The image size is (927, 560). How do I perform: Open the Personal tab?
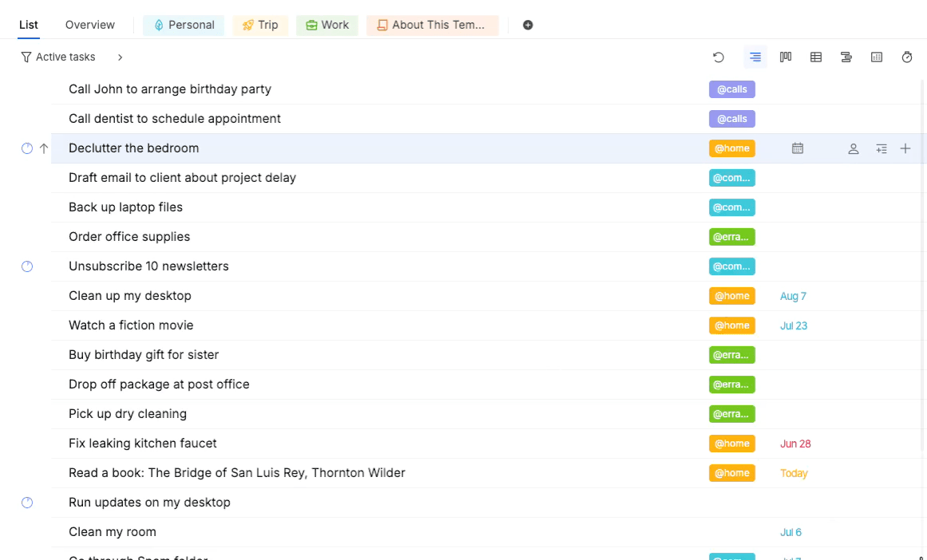[183, 26]
